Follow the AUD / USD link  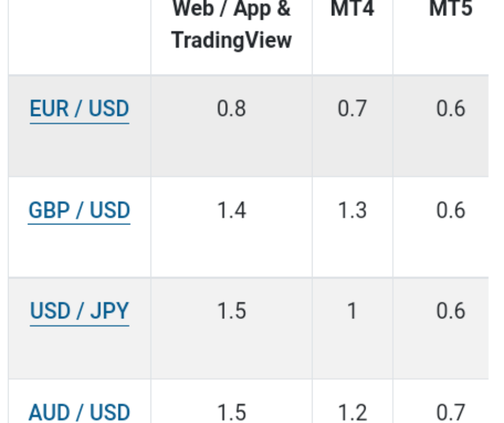click(79, 412)
